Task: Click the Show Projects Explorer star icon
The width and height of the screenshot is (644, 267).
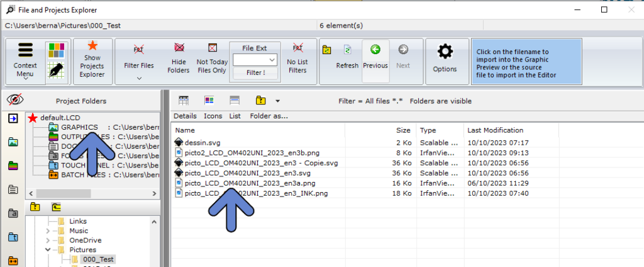Action: click(92, 45)
